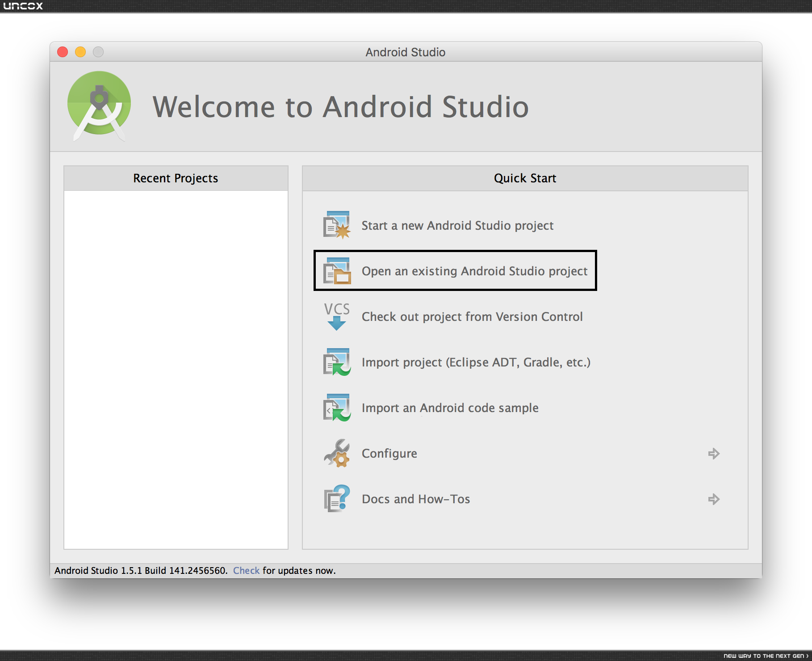Select Start a new Android Studio project

click(x=457, y=226)
